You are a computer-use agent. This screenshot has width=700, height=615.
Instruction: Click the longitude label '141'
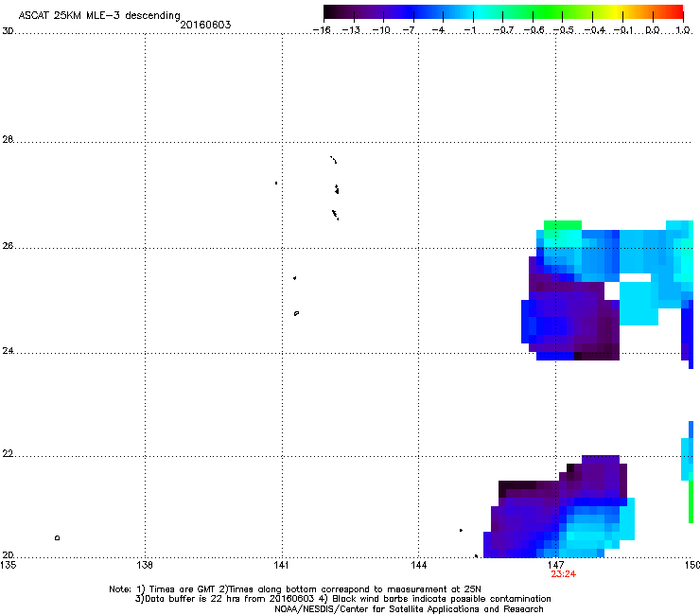click(x=282, y=565)
